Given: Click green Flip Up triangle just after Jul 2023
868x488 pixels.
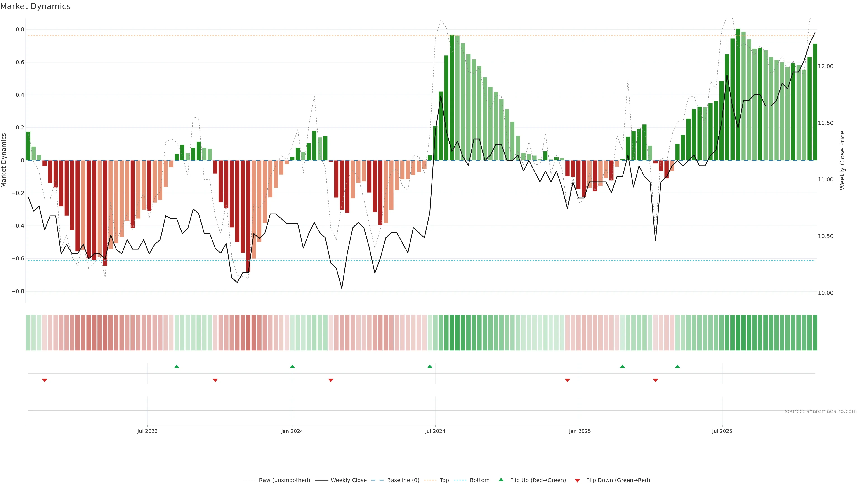Looking at the screenshot, I should tap(177, 366).
